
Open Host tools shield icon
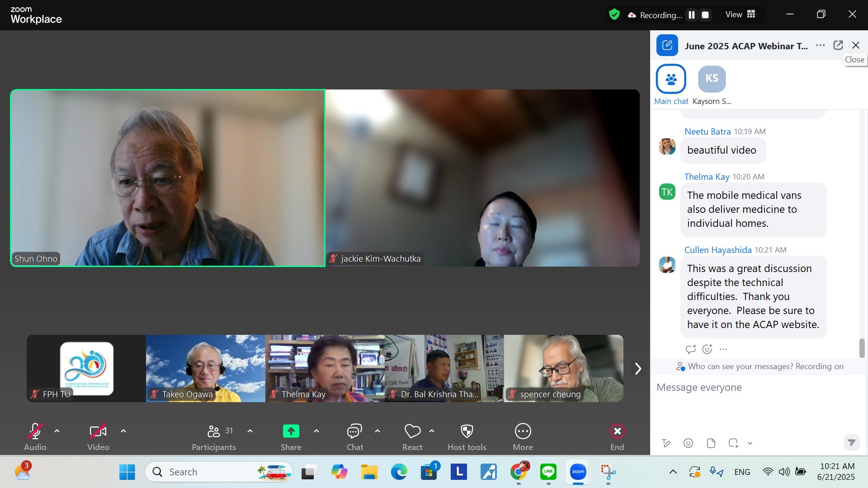coord(467,432)
